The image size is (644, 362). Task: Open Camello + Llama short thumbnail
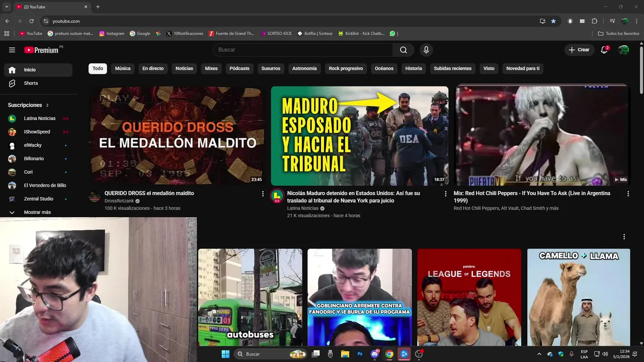click(x=579, y=297)
